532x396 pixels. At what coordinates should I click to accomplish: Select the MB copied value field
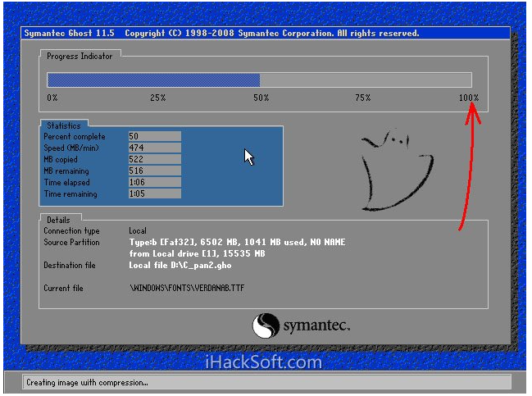(154, 159)
